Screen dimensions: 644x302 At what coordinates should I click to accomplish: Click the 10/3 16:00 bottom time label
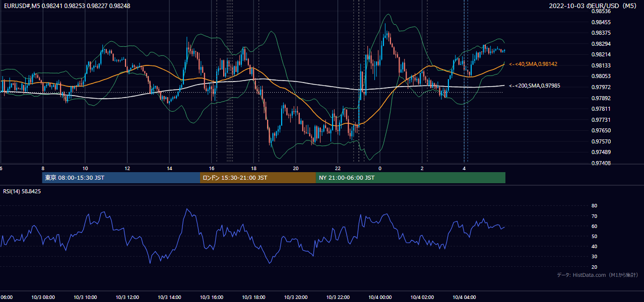coord(212,297)
